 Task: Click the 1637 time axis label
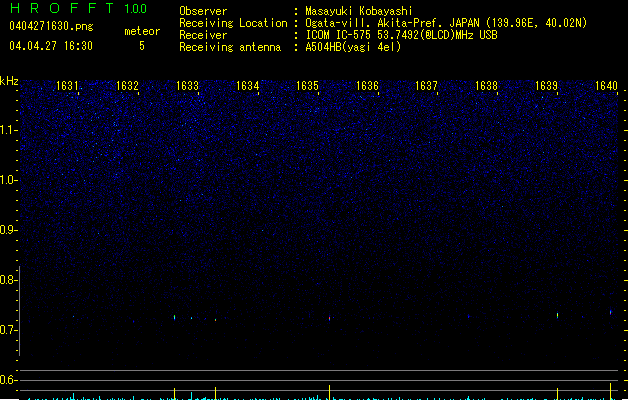point(426,86)
